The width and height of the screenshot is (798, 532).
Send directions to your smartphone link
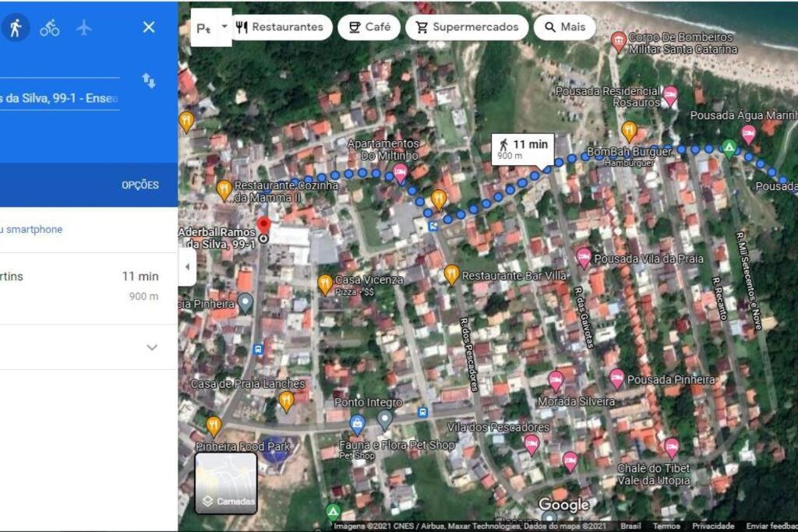click(x=31, y=229)
